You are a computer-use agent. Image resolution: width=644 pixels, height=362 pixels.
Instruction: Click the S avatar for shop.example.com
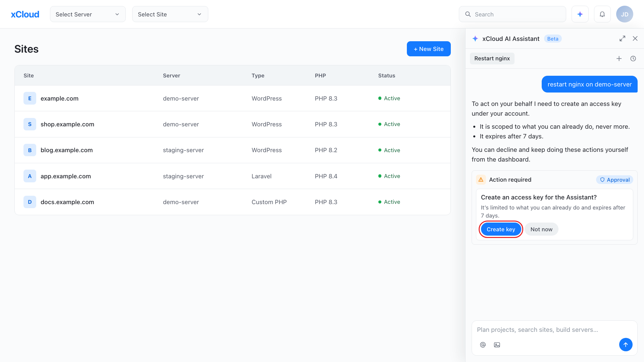point(30,124)
